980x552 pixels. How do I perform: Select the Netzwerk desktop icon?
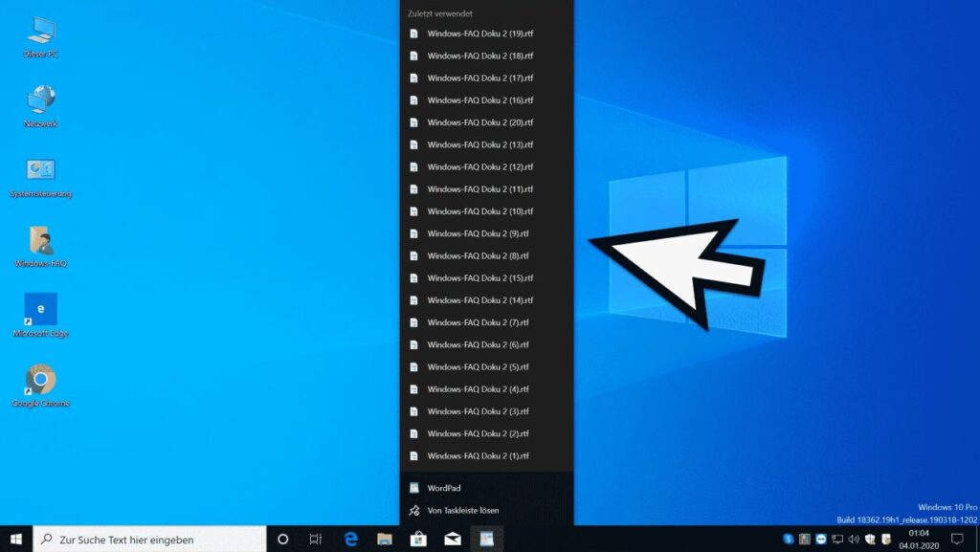tap(40, 101)
